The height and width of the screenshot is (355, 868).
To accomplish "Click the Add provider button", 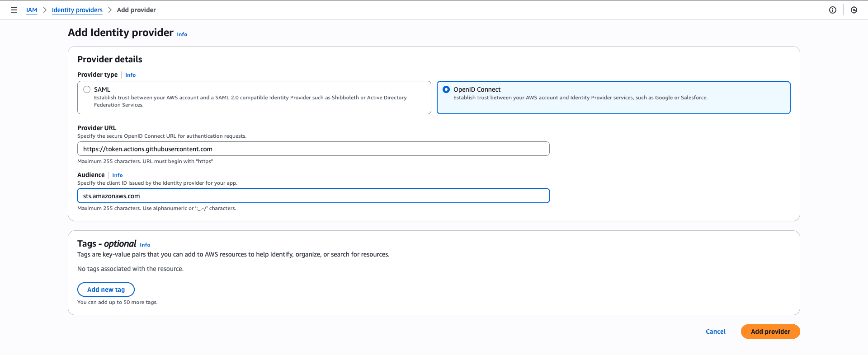I will pyautogui.click(x=770, y=332).
